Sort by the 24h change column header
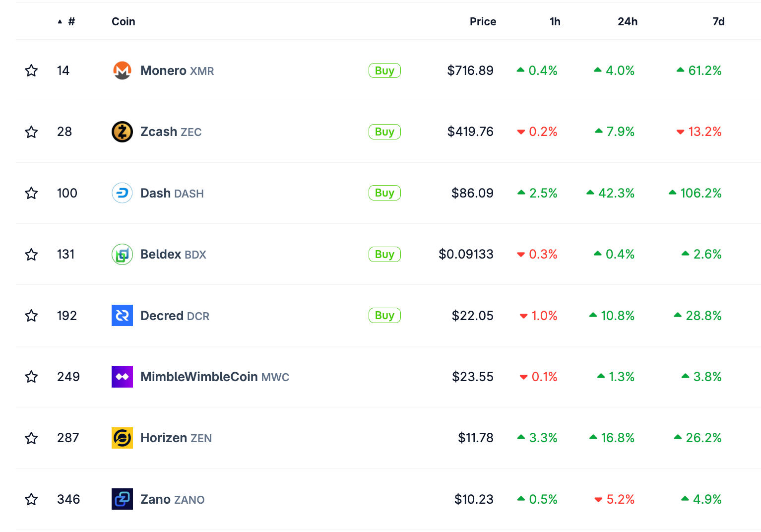 [627, 21]
